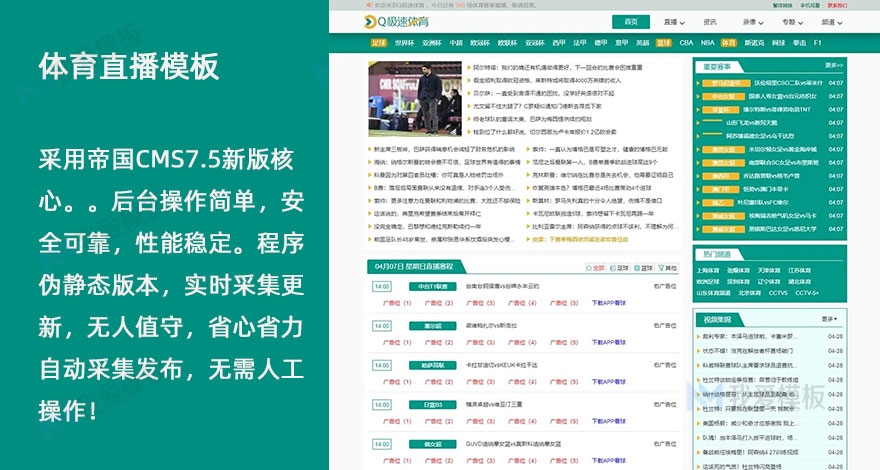
Task: Select 英超 in the category bar
Action: (x=643, y=43)
